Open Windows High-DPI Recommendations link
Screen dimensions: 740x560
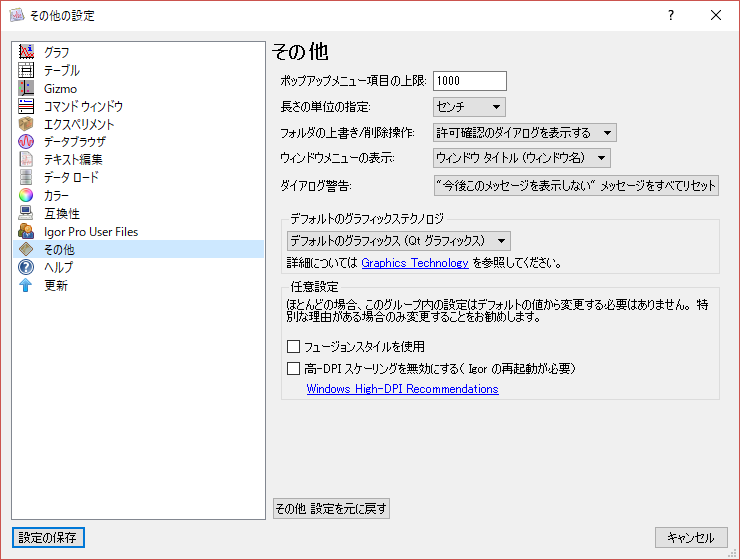point(403,389)
